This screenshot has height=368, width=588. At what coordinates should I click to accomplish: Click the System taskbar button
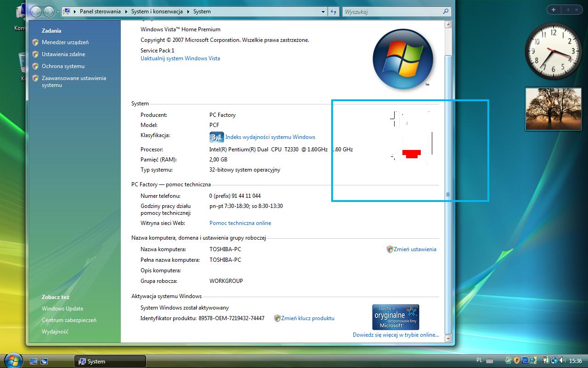coord(110,362)
